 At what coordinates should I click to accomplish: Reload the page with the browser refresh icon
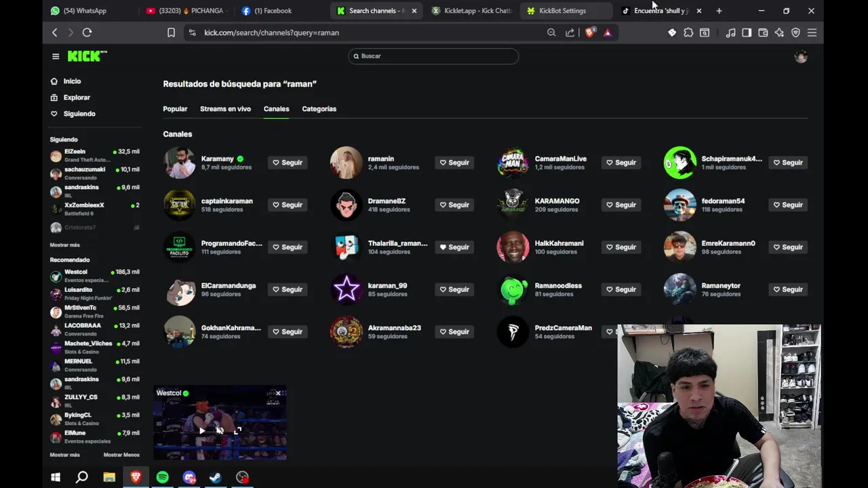point(87,33)
